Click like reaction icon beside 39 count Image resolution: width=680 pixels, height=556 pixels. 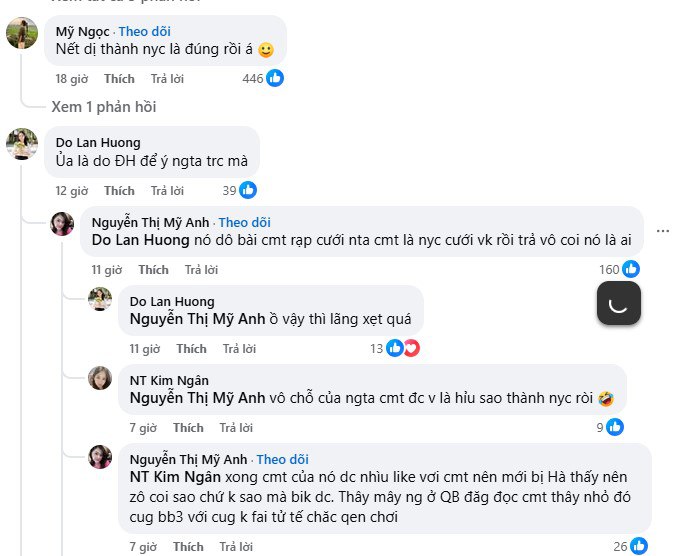tap(248, 190)
